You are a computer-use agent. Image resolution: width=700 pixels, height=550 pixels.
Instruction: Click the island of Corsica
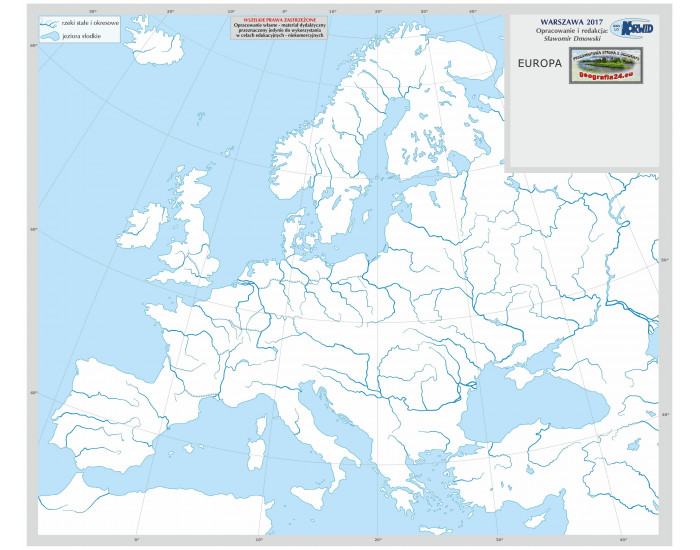coord(261,425)
